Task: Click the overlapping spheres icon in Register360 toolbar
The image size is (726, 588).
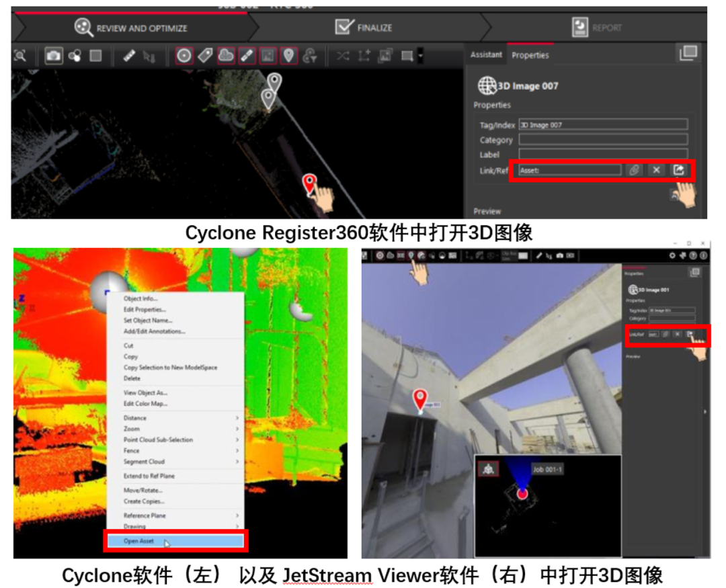Action: pos(75,56)
